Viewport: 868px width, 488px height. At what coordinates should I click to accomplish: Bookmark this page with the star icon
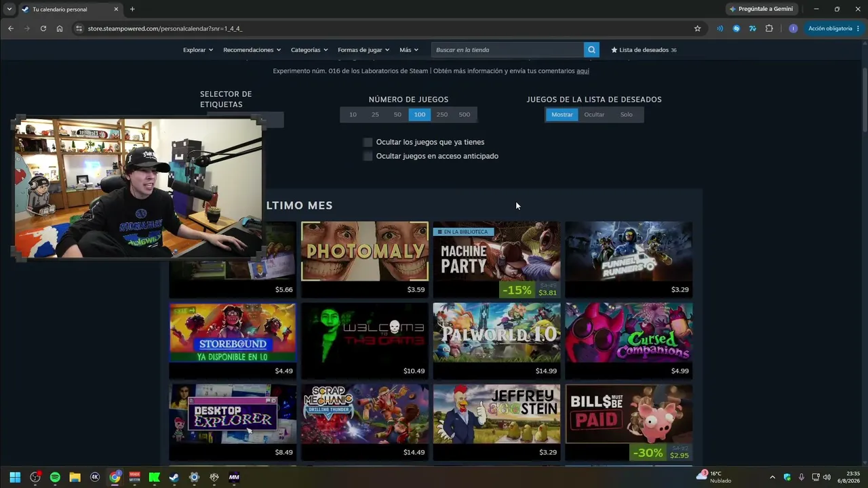(697, 28)
